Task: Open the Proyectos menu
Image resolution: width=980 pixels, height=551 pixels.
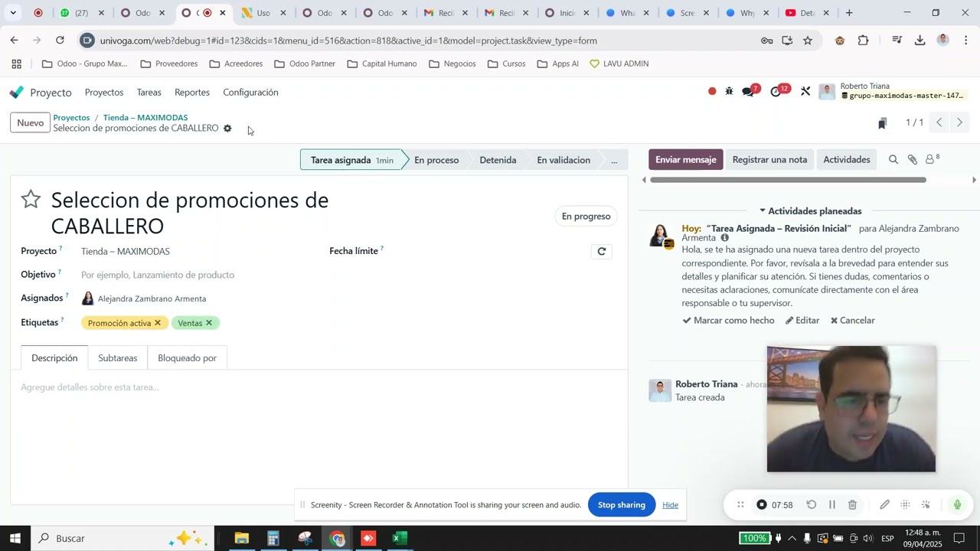Action: click(x=104, y=93)
